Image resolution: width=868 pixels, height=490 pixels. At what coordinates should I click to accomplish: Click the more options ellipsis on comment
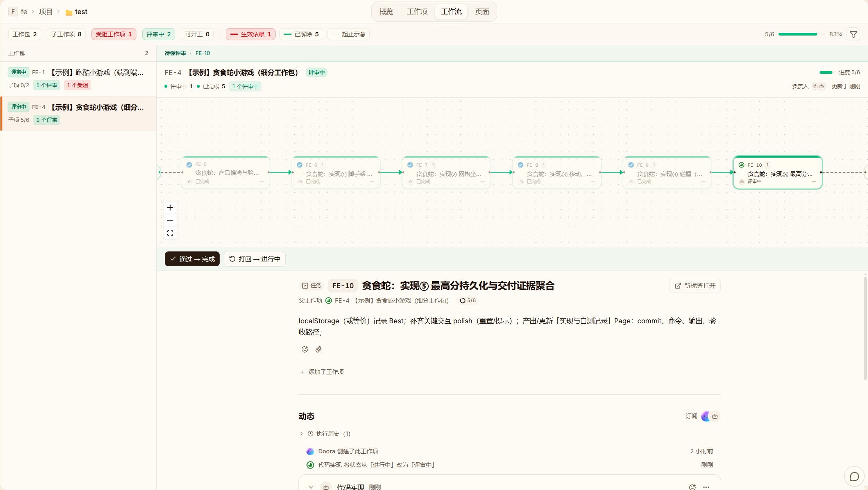pos(706,487)
